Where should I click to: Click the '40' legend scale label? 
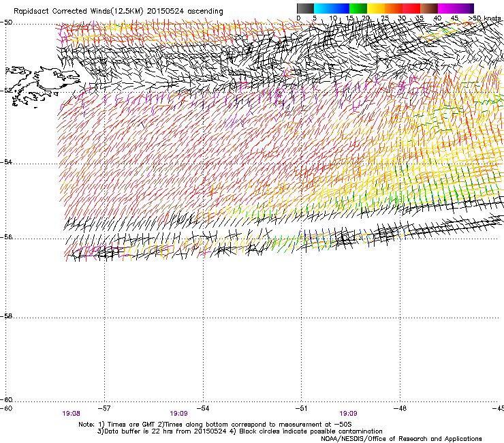point(437,18)
